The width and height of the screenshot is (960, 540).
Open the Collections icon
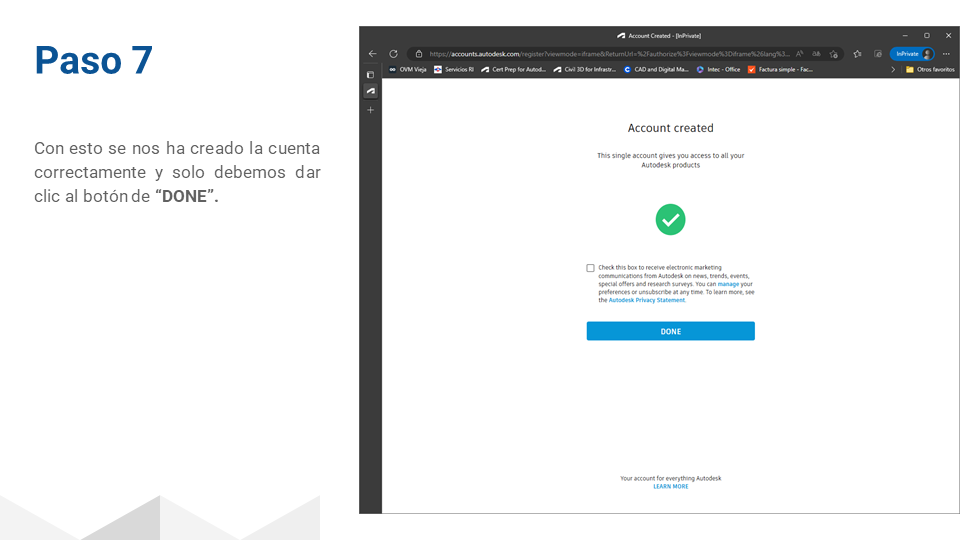877,54
